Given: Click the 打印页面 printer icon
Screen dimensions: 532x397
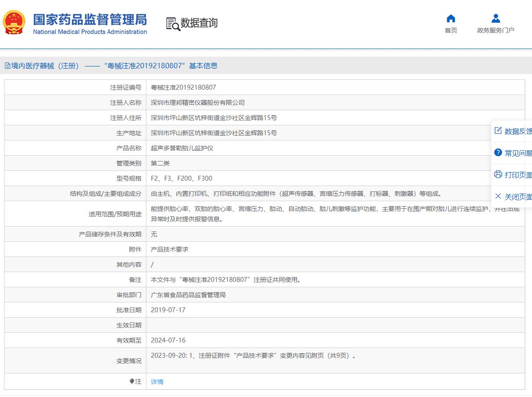Looking at the screenshot, I should 498,174.
